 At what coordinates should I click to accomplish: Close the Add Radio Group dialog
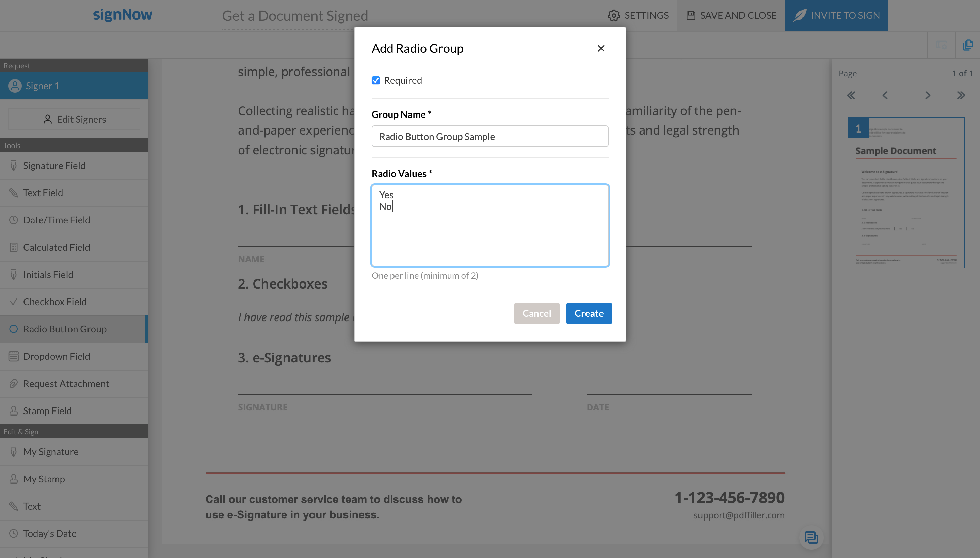(x=601, y=48)
